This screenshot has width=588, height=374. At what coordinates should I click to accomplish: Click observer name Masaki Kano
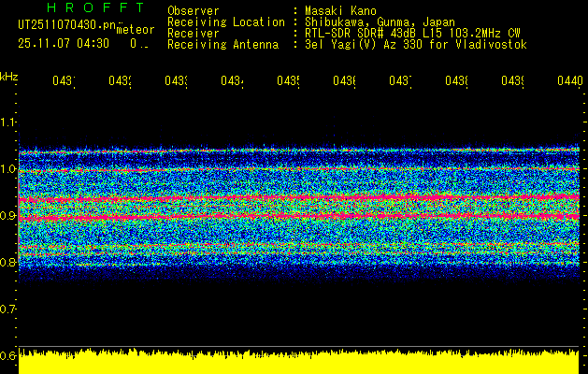click(x=340, y=11)
